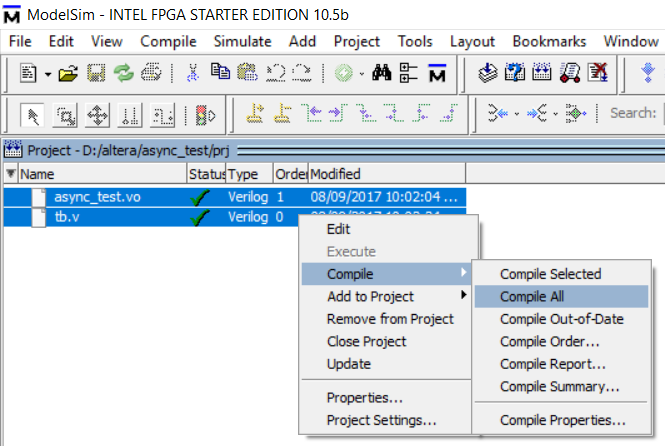The height and width of the screenshot is (446, 665).
Task: Select the async_test.vo file row
Action: (x=97, y=197)
